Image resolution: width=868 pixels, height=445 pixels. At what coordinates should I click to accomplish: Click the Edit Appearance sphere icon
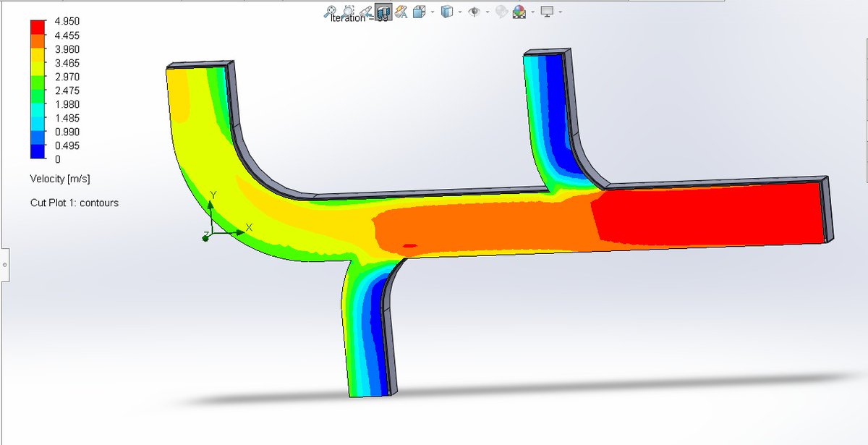click(x=501, y=12)
